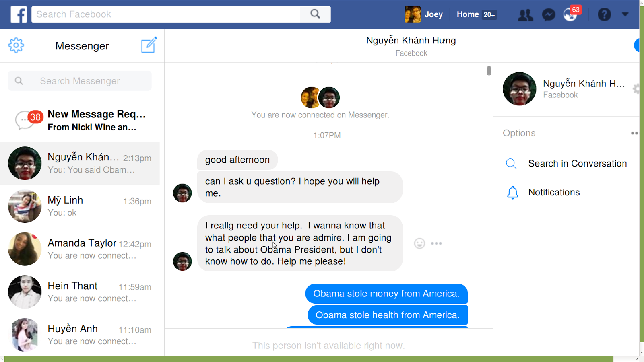Click the conversation scrollbar thumb
Image resolution: width=644 pixels, height=362 pixels.
click(x=489, y=71)
